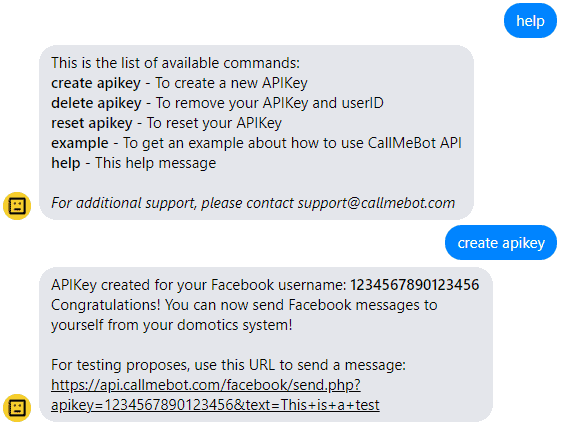Click the support@callmebot.com email address
This screenshot has width=570, height=429.
click(376, 203)
